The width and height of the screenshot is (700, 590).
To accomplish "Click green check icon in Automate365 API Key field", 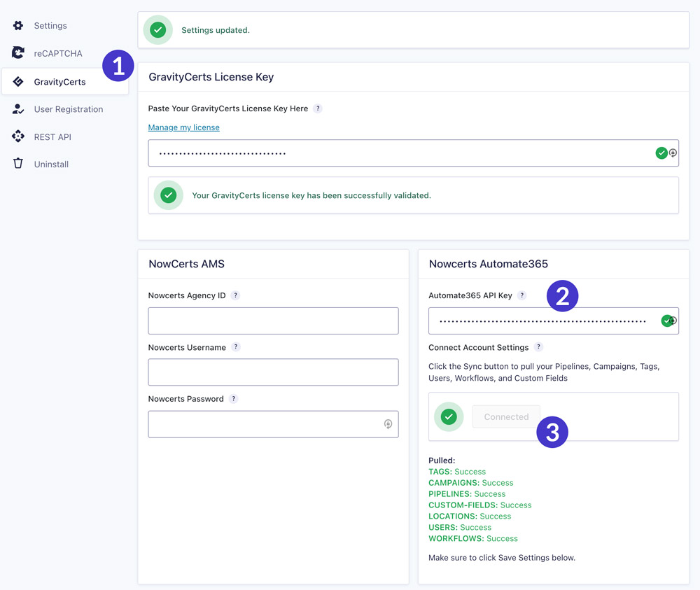I will click(666, 321).
